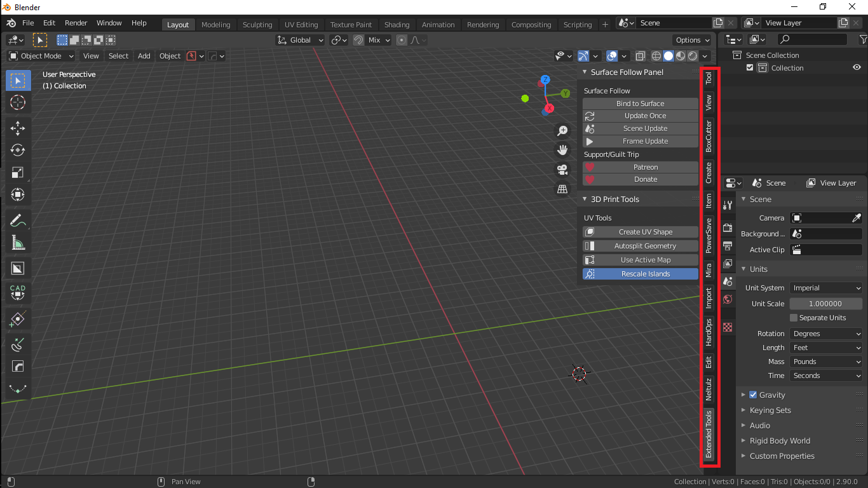
Task: Uncheck the Gravity checkbox
Action: [753, 395]
